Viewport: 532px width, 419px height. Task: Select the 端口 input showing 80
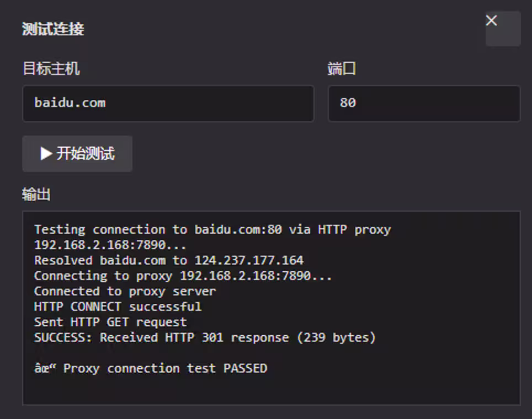click(x=423, y=103)
